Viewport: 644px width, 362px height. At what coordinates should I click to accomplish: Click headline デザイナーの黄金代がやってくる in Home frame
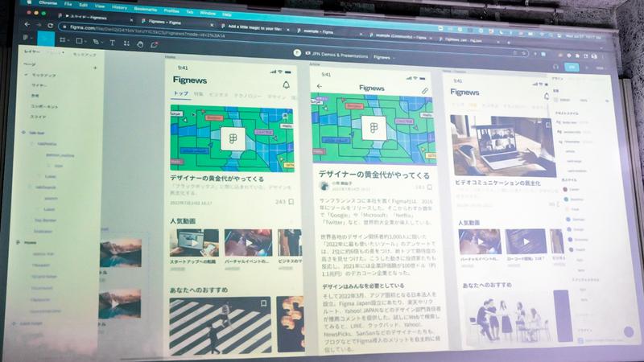point(217,179)
